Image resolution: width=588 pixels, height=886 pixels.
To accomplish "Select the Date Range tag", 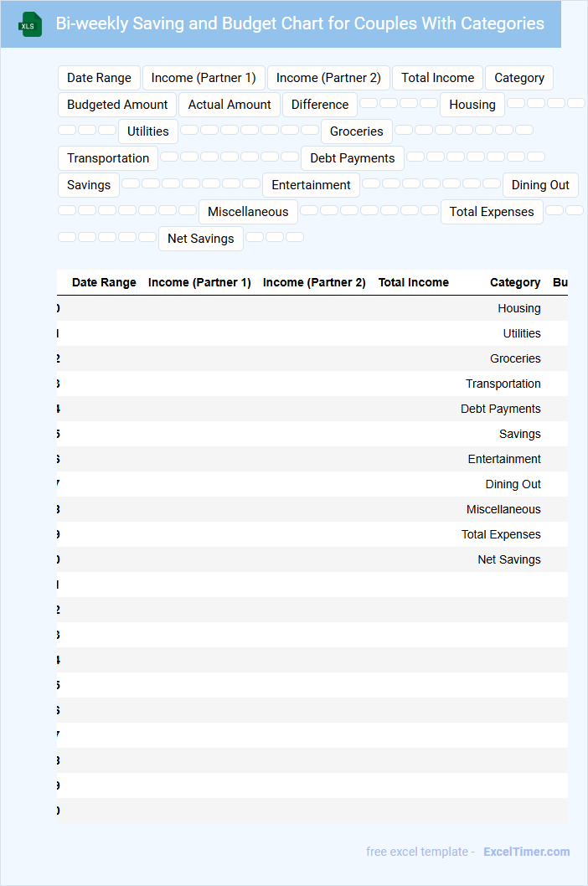I will point(99,78).
